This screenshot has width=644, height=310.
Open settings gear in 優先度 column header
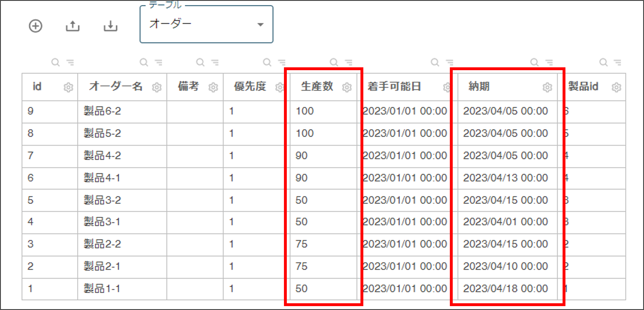pos(280,87)
